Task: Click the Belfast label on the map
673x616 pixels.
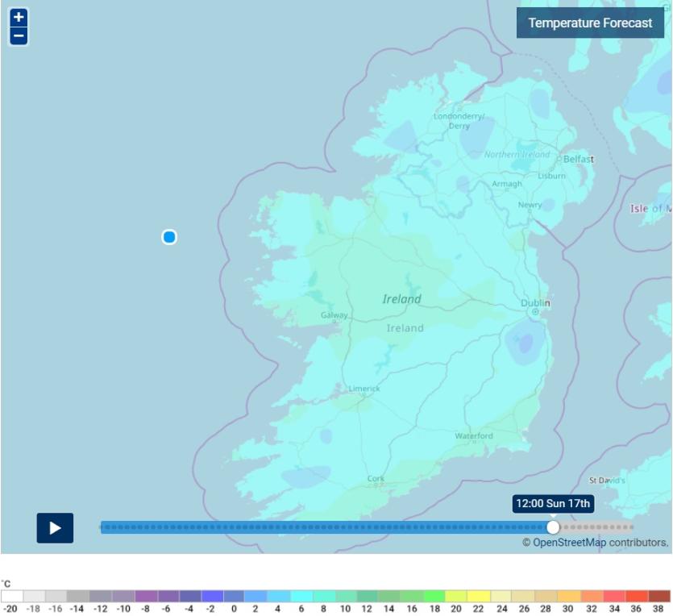Action: tap(578, 160)
